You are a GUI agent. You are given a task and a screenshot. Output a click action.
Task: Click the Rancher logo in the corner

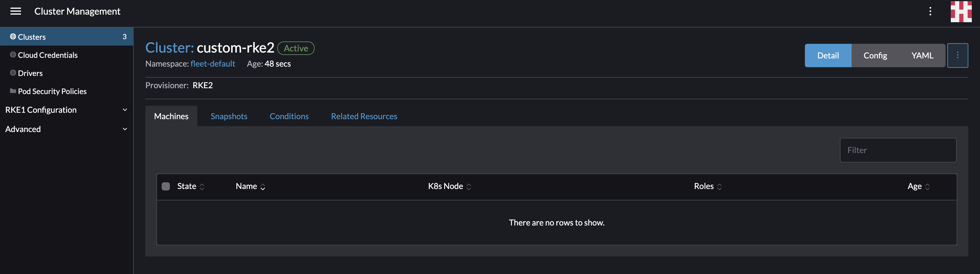tap(961, 11)
